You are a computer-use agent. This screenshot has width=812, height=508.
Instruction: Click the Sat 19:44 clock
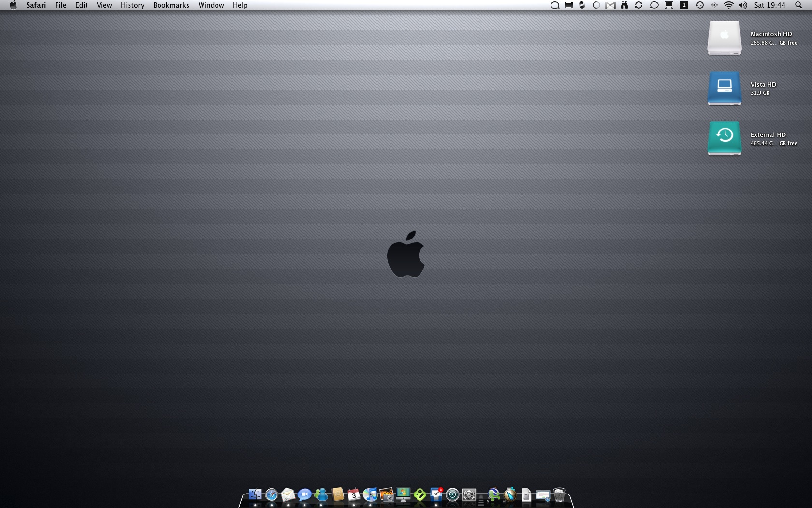pos(769,5)
